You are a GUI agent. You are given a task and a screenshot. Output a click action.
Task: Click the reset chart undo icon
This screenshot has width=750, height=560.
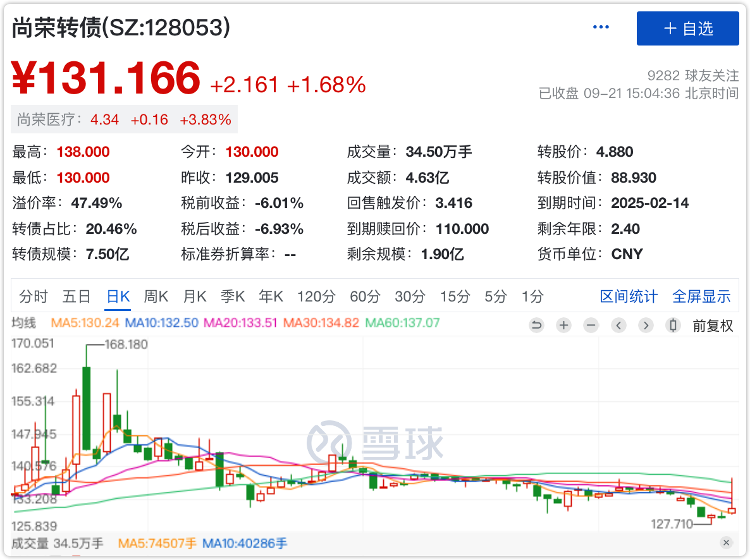pyautogui.click(x=536, y=326)
